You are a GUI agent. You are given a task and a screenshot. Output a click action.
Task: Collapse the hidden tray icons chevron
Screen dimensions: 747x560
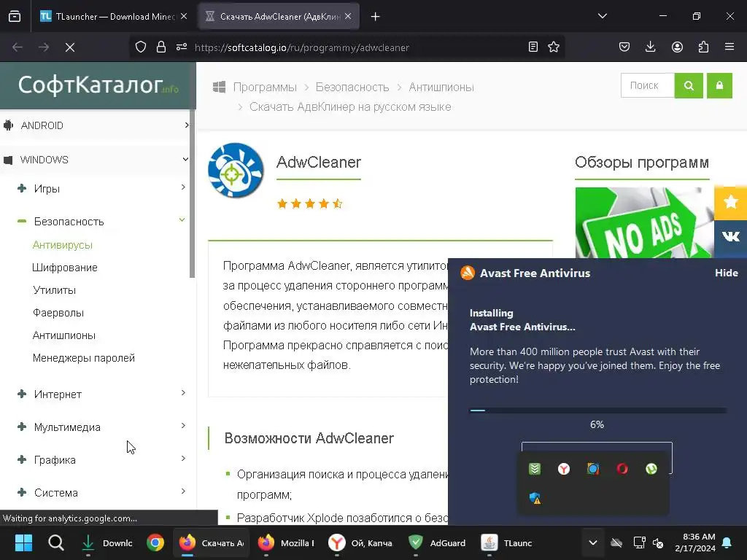(x=592, y=542)
